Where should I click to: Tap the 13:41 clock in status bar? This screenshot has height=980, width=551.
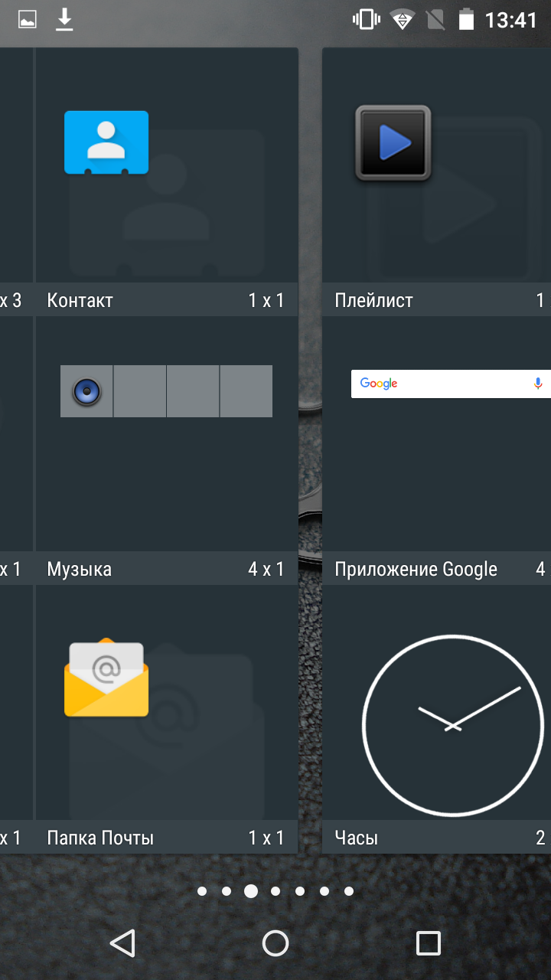511,20
